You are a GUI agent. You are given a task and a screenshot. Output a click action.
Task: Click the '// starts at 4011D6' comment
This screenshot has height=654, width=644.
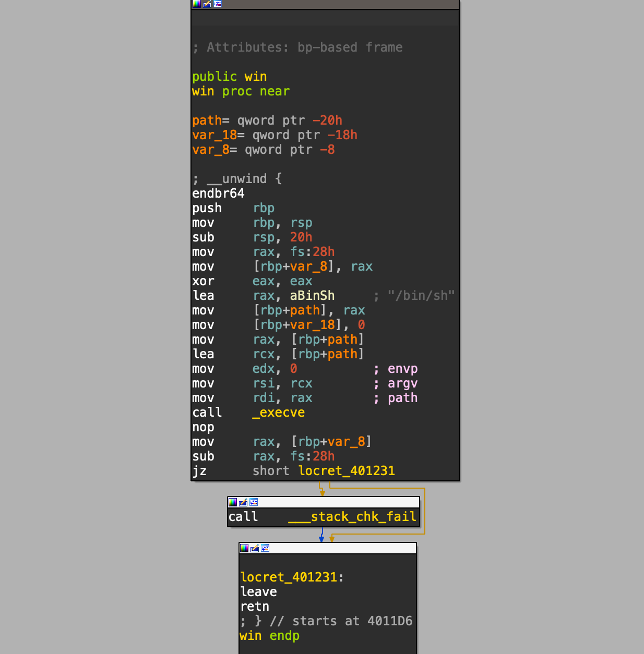[341, 621]
